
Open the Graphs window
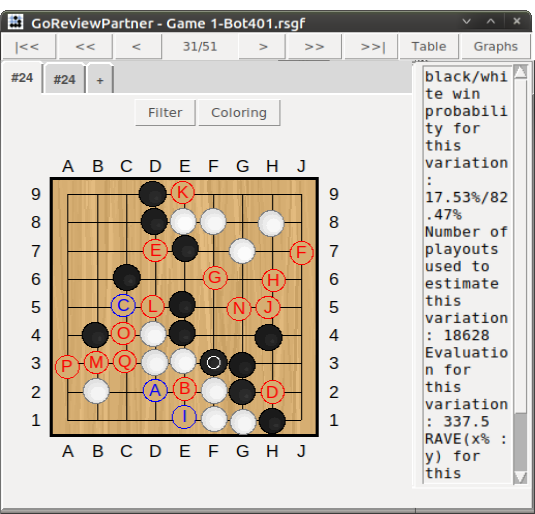point(496,46)
